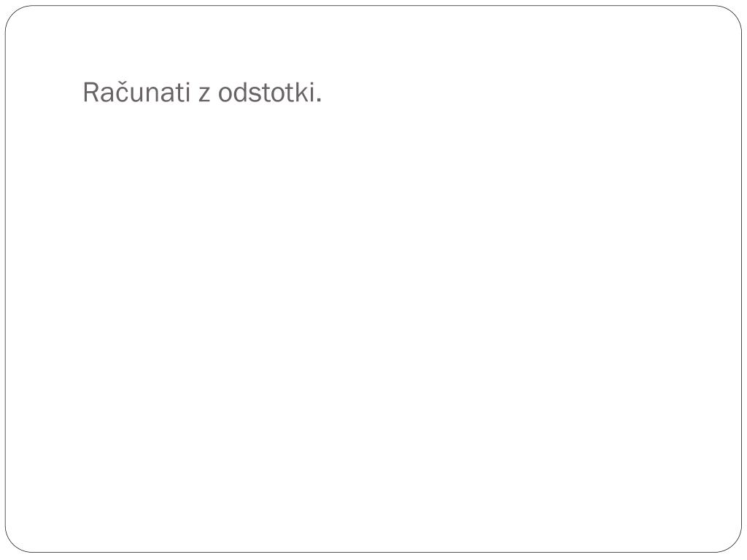Click the single letter "z" in the title

(x=204, y=95)
